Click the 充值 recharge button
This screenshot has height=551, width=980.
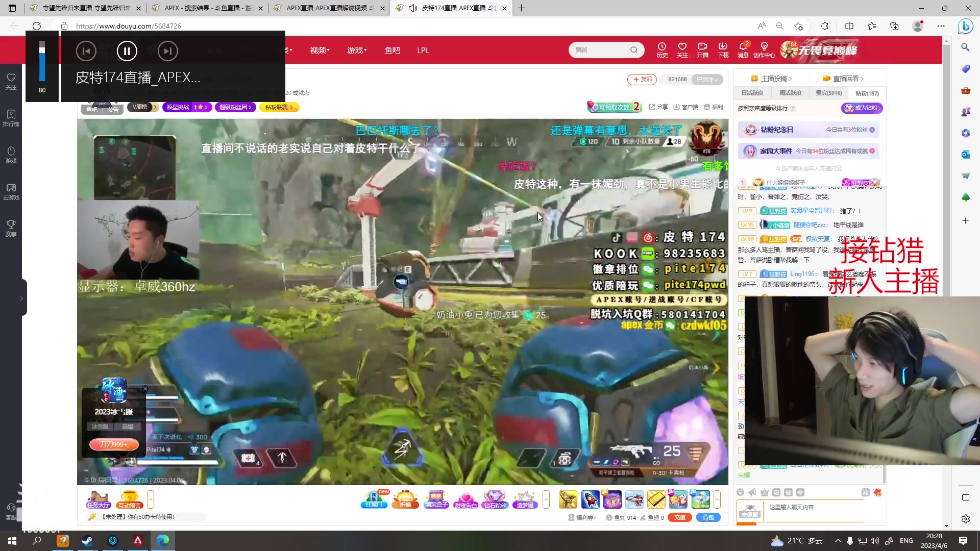click(x=680, y=517)
